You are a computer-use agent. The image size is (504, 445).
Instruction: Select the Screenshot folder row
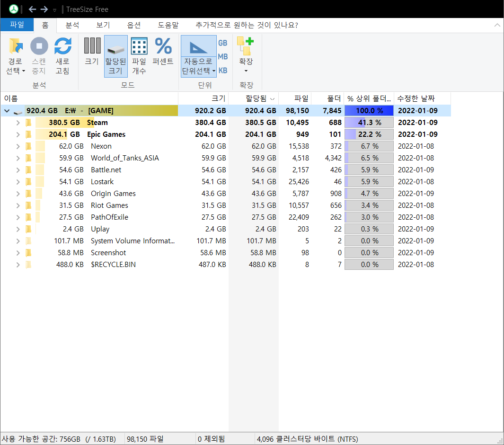[226, 253]
